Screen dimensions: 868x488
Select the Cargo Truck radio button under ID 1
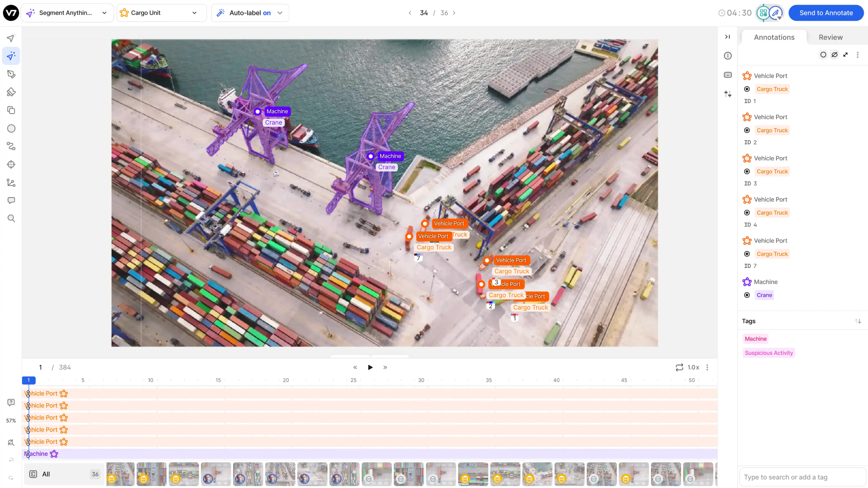(747, 89)
